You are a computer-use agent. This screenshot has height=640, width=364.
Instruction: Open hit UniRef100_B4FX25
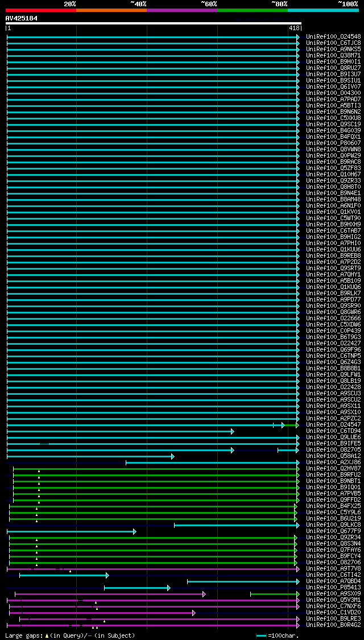pos(333,506)
